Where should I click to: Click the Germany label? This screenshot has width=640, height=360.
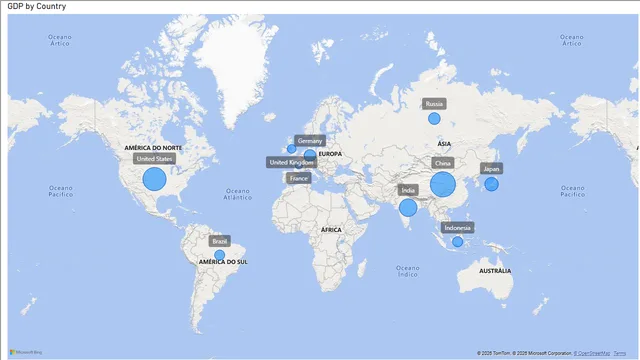[310, 141]
